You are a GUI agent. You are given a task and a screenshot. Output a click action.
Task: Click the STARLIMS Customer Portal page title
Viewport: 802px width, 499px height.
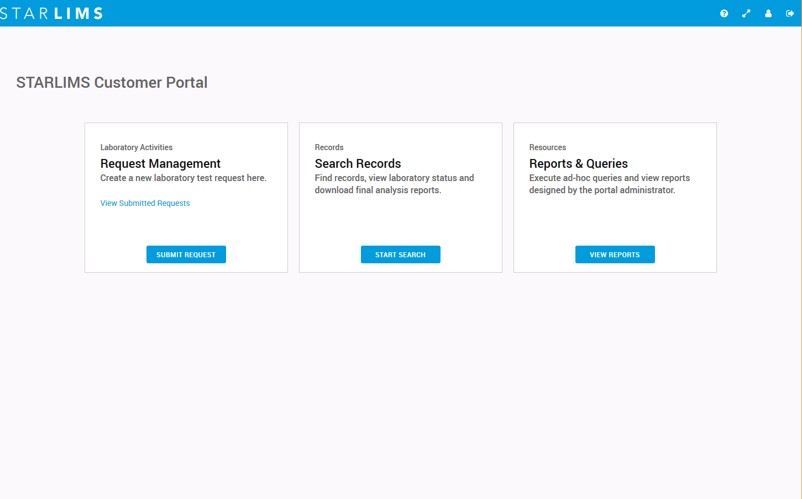coord(112,83)
